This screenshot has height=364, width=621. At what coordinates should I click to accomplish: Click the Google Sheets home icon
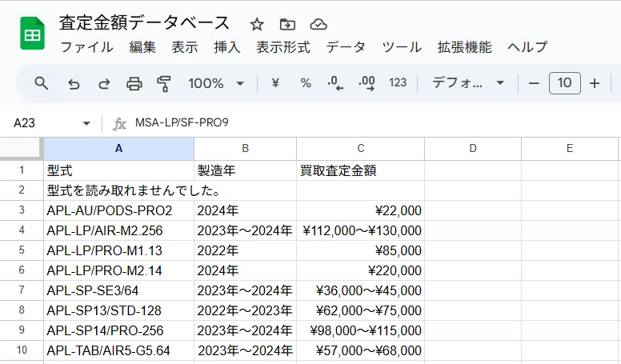pyautogui.click(x=33, y=34)
